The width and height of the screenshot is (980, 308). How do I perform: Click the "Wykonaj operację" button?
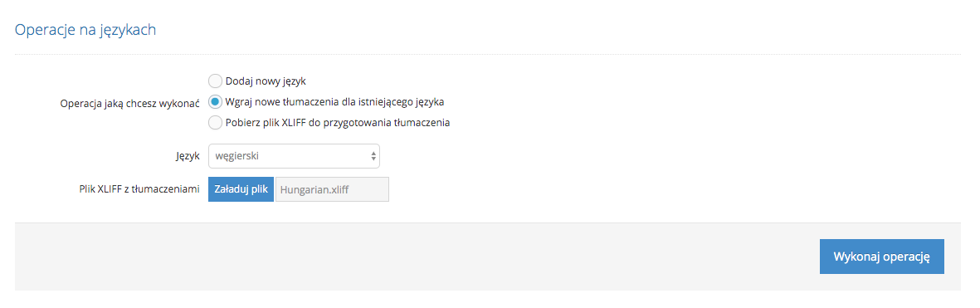(882, 257)
